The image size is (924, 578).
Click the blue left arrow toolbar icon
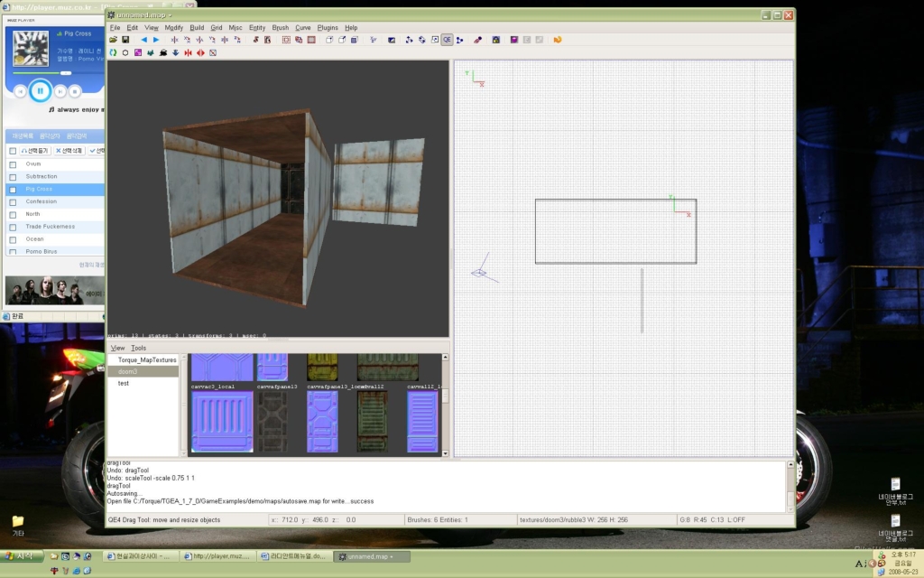pyautogui.click(x=143, y=40)
